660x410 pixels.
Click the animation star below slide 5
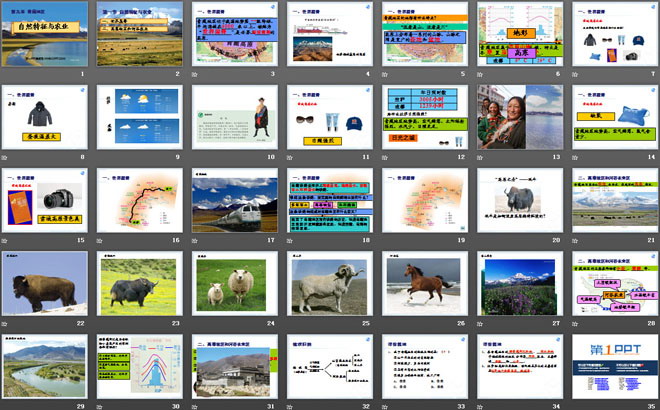(x=384, y=74)
